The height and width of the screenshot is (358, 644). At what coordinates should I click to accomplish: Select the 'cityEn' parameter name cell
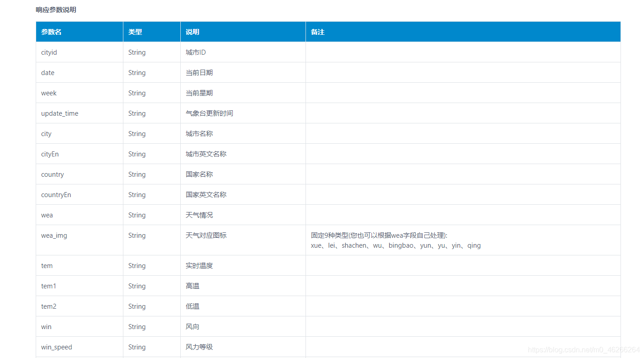pos(80,154)
